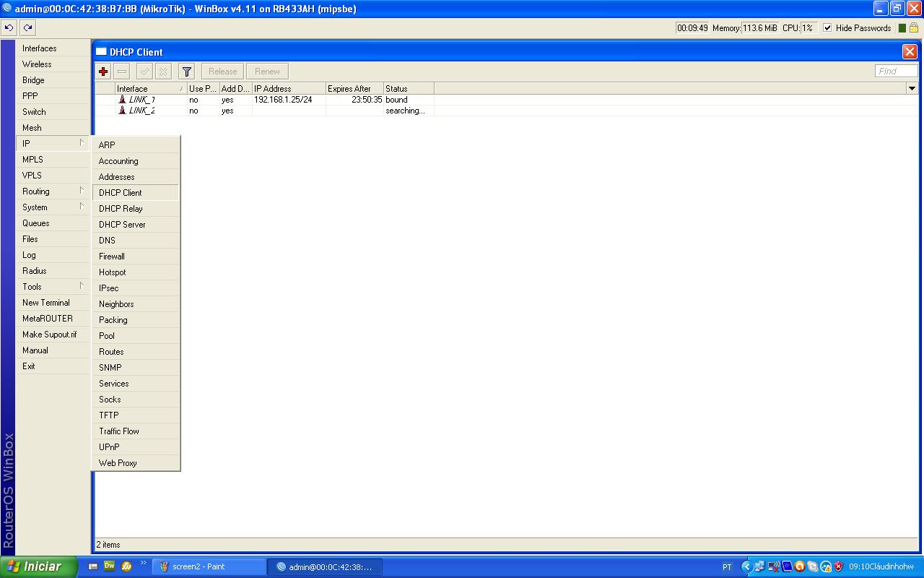Open DNS from IP menu
Image resolution: width=924 pixels, height=578 pixels.
coord(136,241)
